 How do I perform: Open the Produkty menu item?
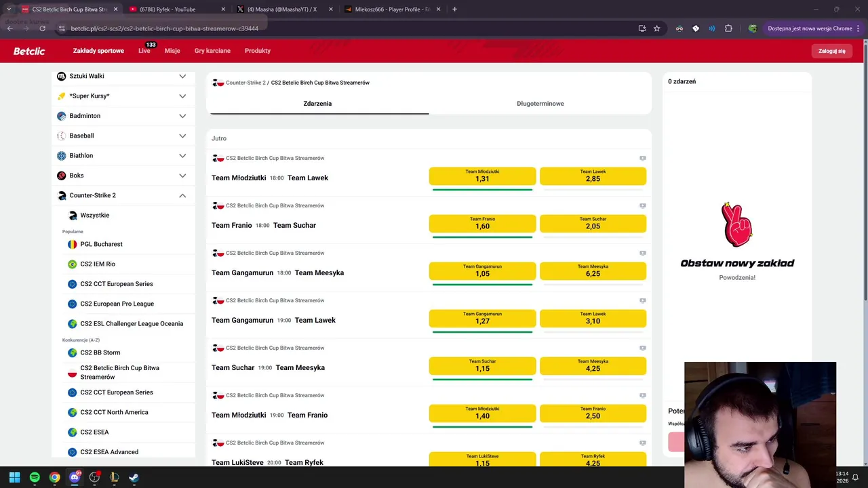(x=258, y=51)
